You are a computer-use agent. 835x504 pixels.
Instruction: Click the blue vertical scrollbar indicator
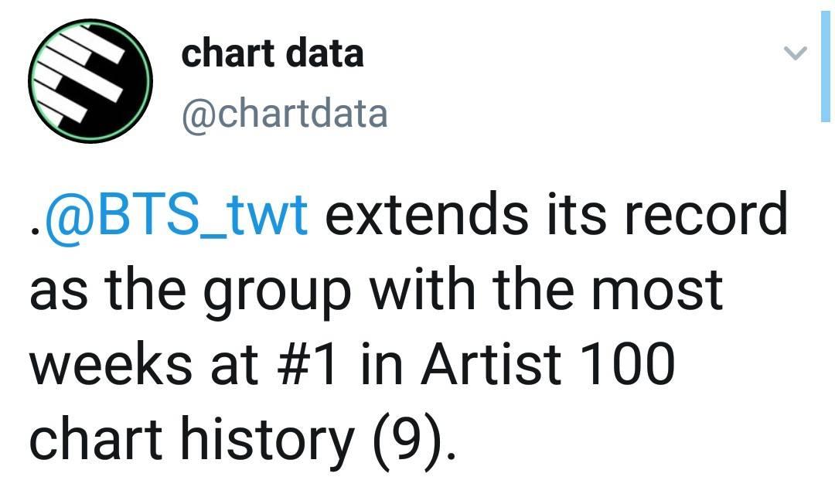click(x=825, y=66)
